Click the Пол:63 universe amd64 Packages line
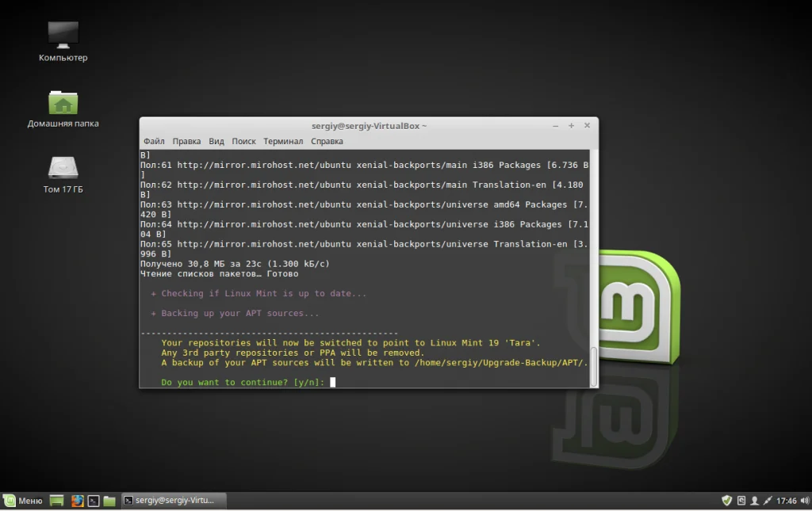This screenshot has height=511, width=812. 365,209
